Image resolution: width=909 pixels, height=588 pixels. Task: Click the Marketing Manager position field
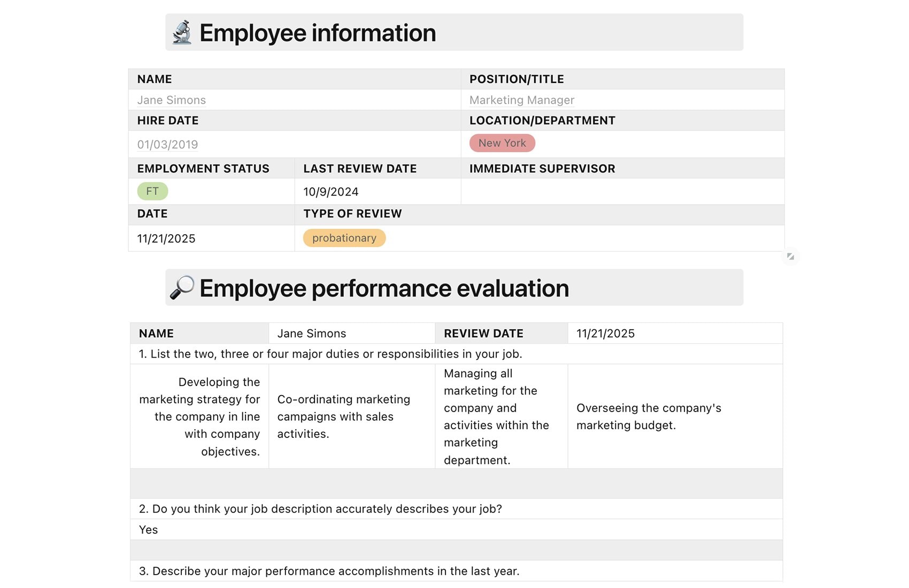(x=521, y=100)
